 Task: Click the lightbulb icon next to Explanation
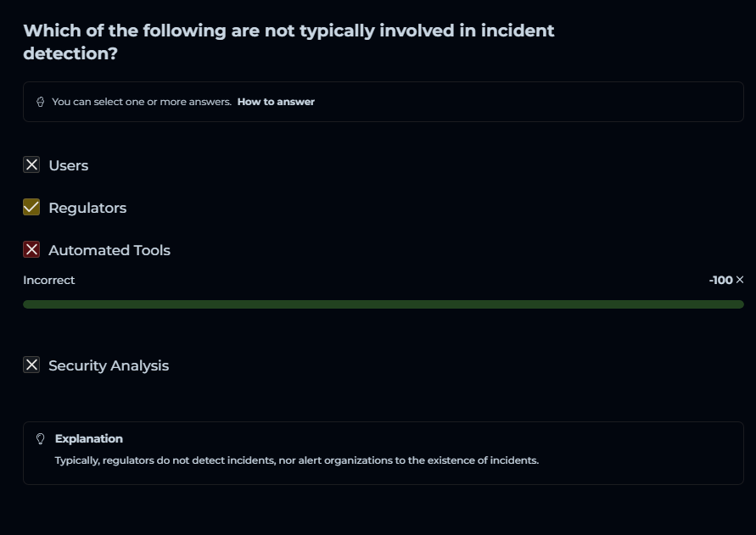point(40,439)
